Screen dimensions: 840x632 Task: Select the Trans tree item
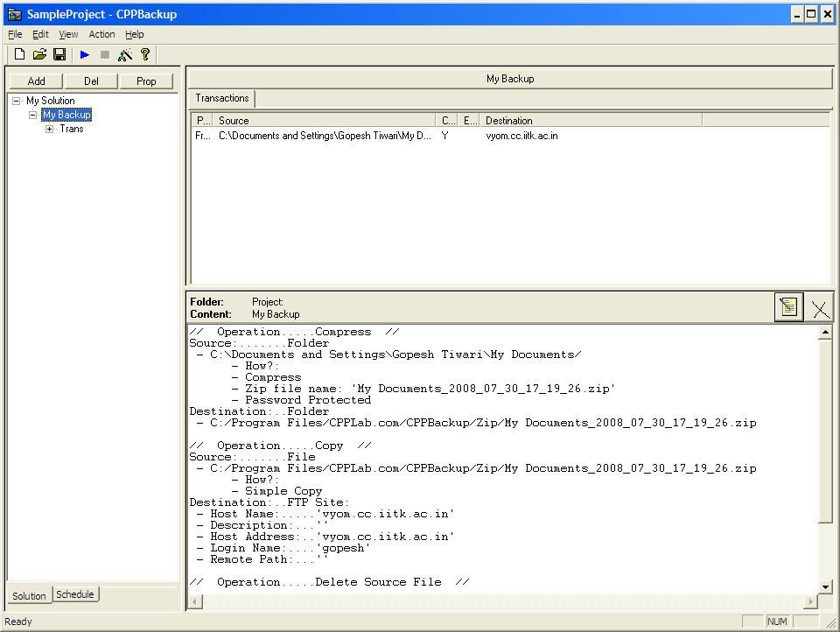(72, 130)
